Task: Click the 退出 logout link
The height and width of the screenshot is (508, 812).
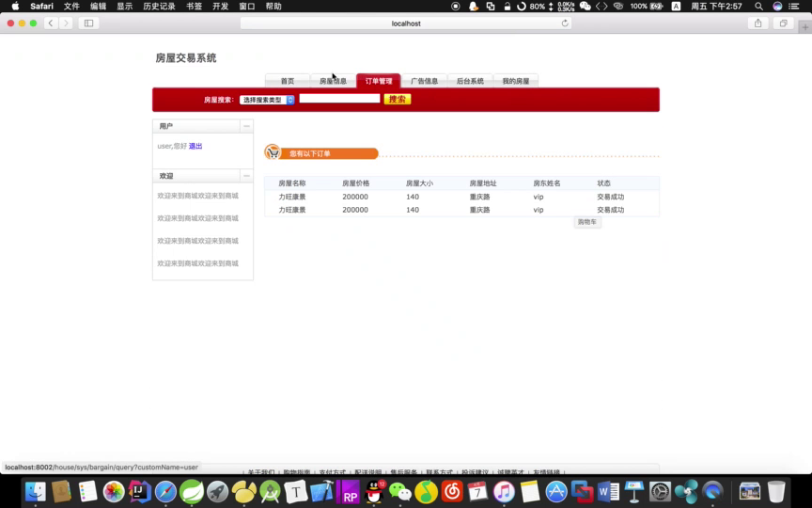Action: coord(195,146)
